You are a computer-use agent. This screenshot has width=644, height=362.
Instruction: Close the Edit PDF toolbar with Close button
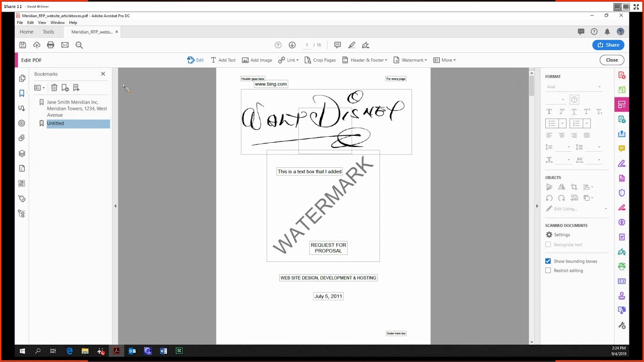click(612, 60)
